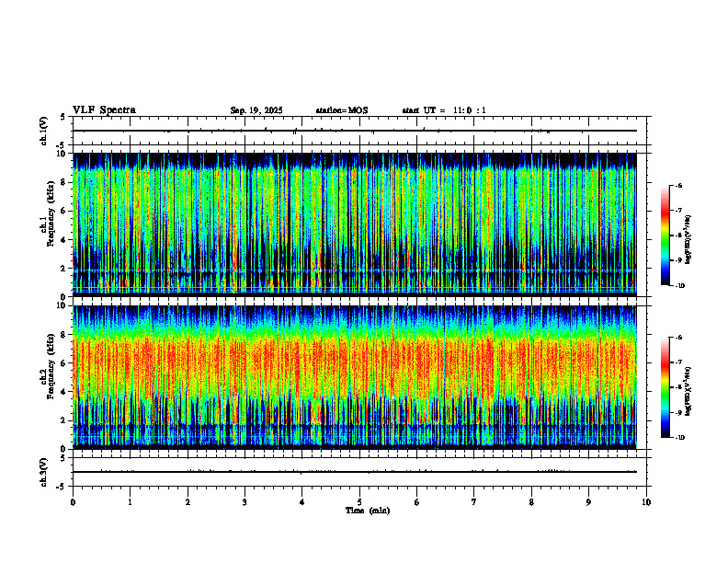Click the "-10" label on ch.2 color bar
Image resolution: width=728 pixels, height=563 pixels.
(679, 438)
